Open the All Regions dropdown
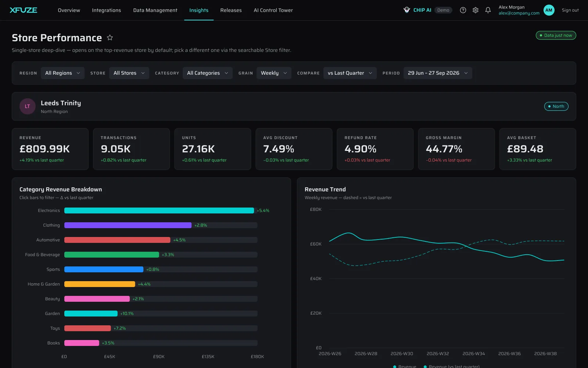 (62, 73)
